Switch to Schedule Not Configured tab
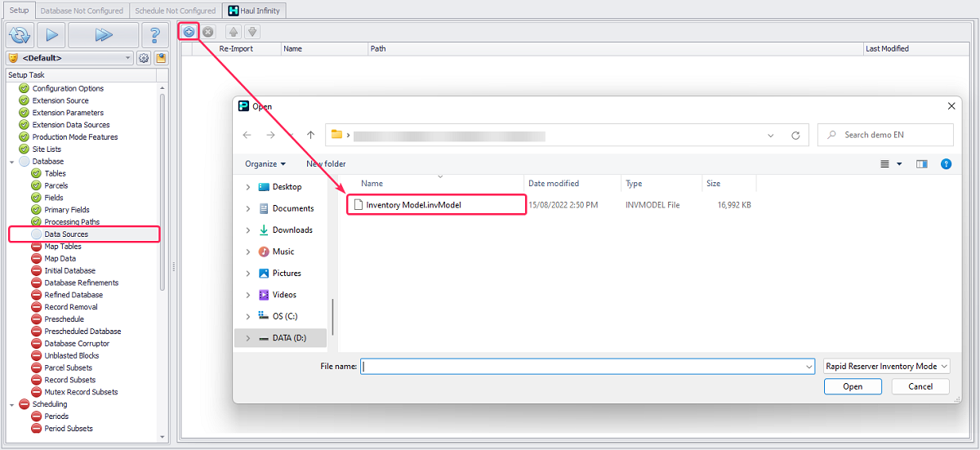980x450 pixels. (176, 11)
